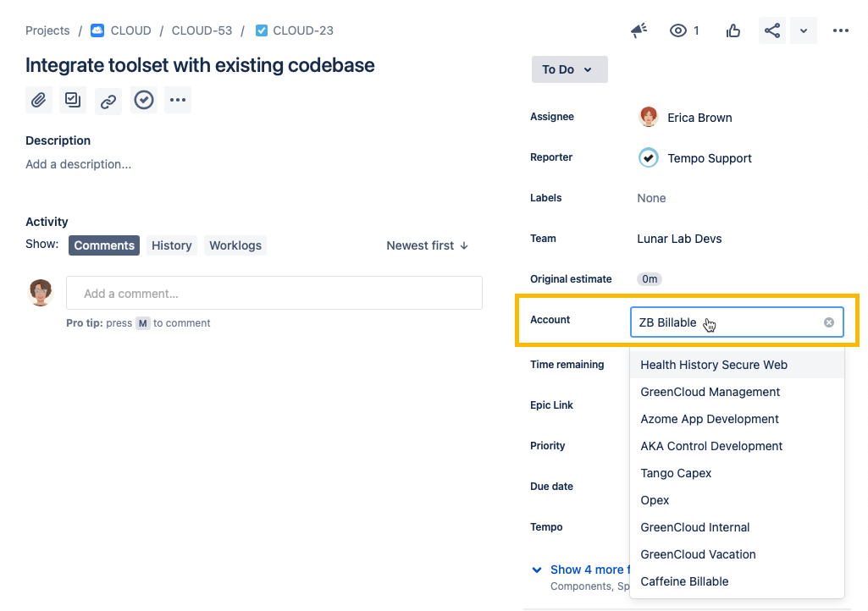The height and width of the screenshot is (611, 868).
Task: Click the megaphone feedback icon
Action: click(639, 30)
